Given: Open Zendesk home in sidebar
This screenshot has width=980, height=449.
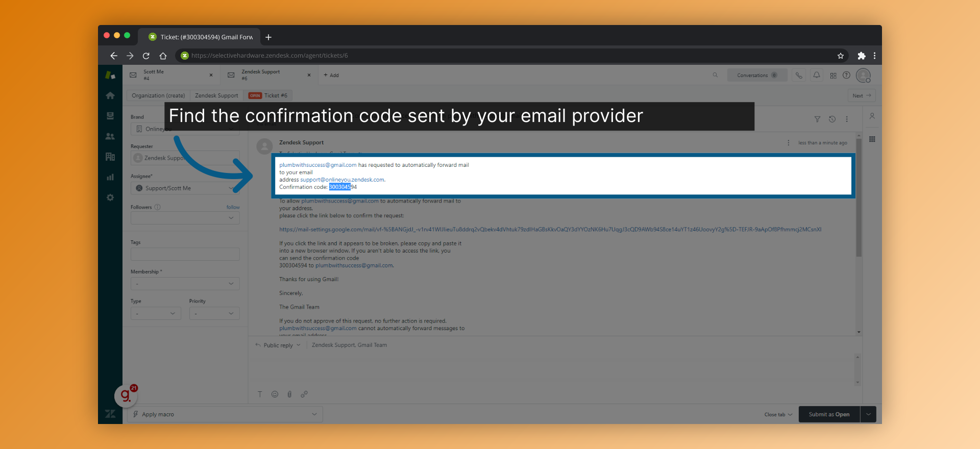Looking at the screenshot, I should 110,95.
